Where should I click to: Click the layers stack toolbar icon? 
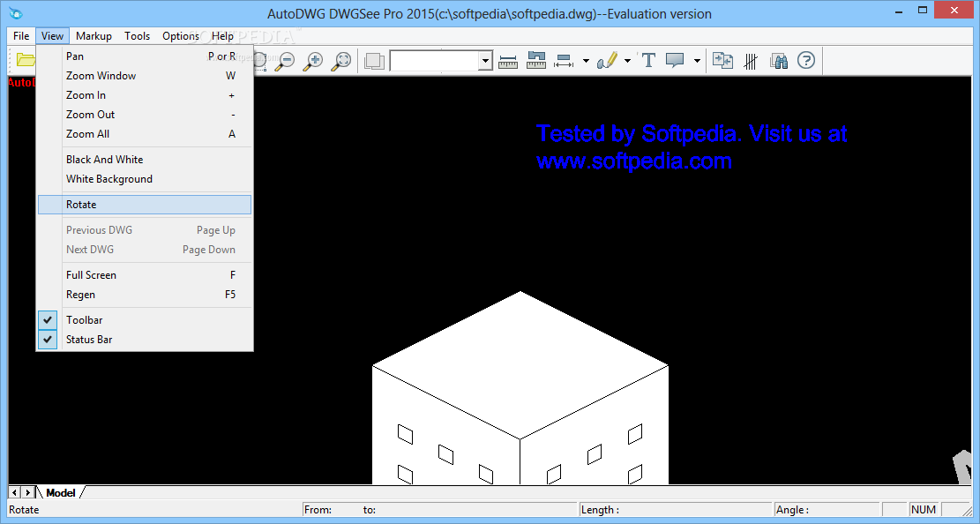(x=374, y=61)
